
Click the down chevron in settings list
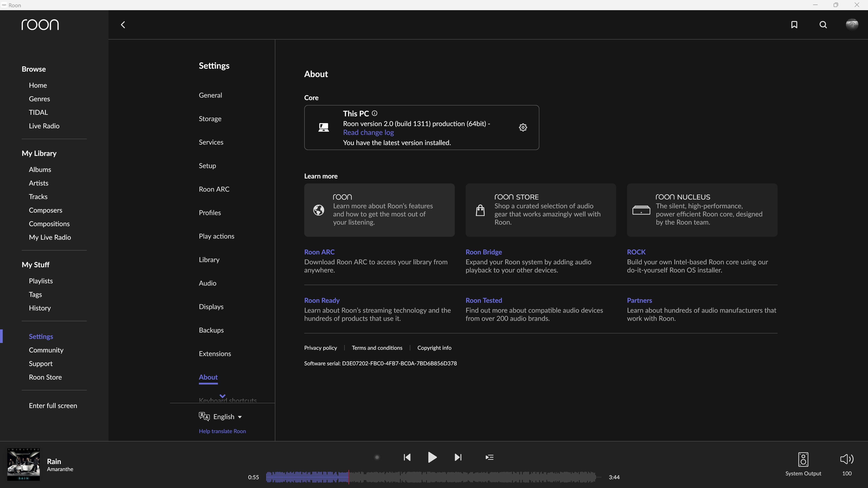tap(222, 396)
